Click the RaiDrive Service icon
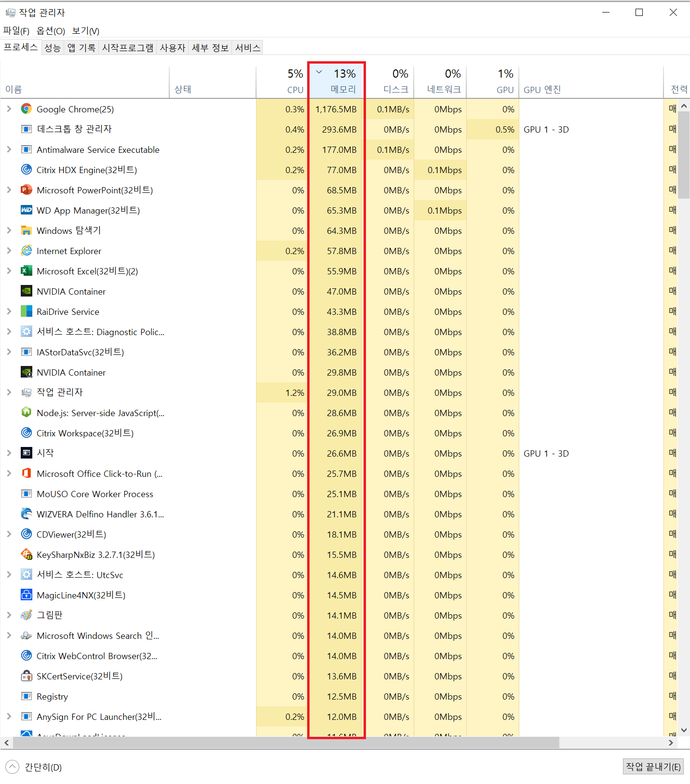This screenshot has width=690, height=784. point(27,311)
